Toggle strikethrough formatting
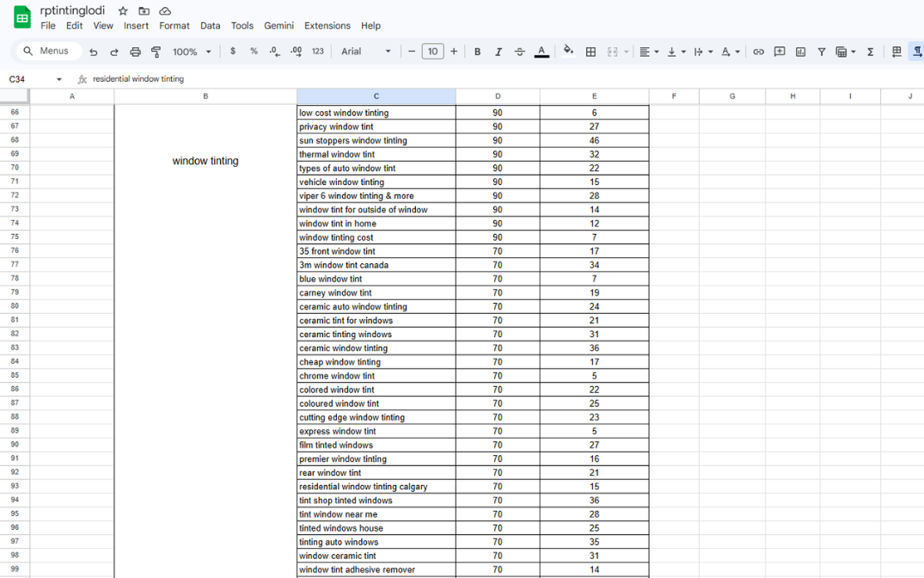Image resolution: width=924 pixels, height=578 pixels. pos(519,52)
